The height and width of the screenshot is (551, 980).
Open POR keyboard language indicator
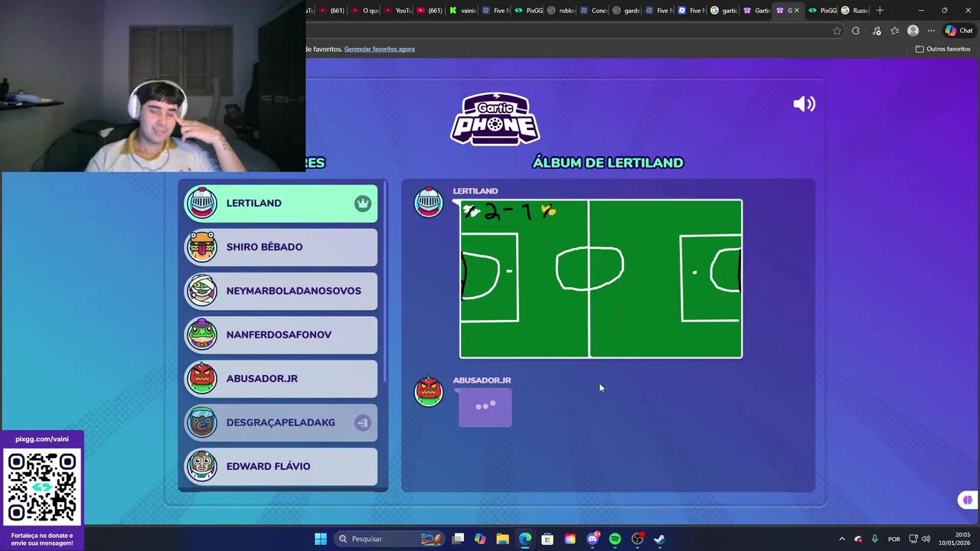pos(893,539)
